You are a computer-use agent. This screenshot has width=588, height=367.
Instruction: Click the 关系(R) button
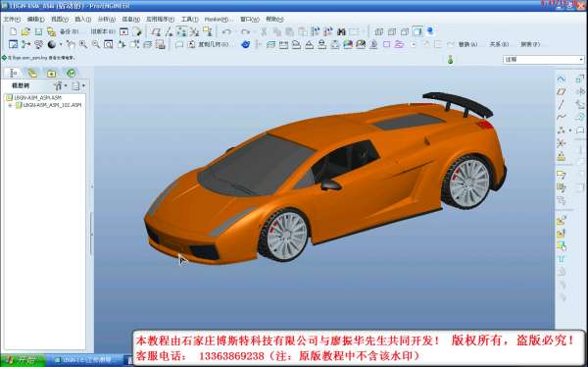tap(499, 44)
